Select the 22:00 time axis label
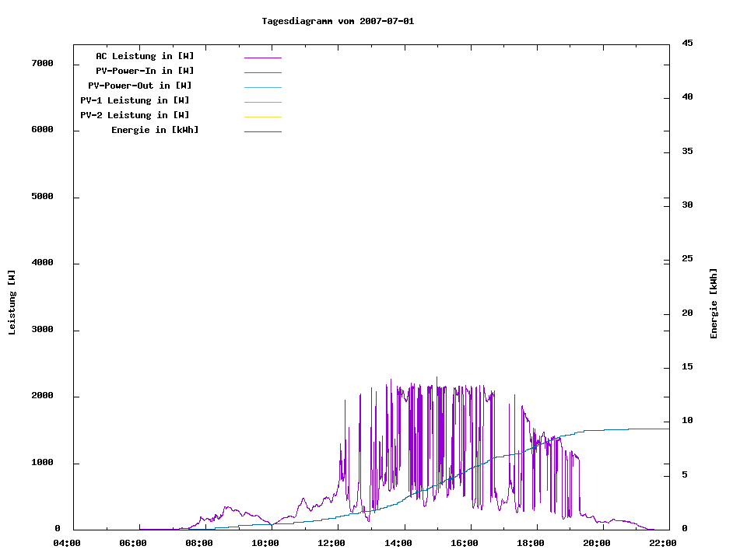 click(663, 543)
